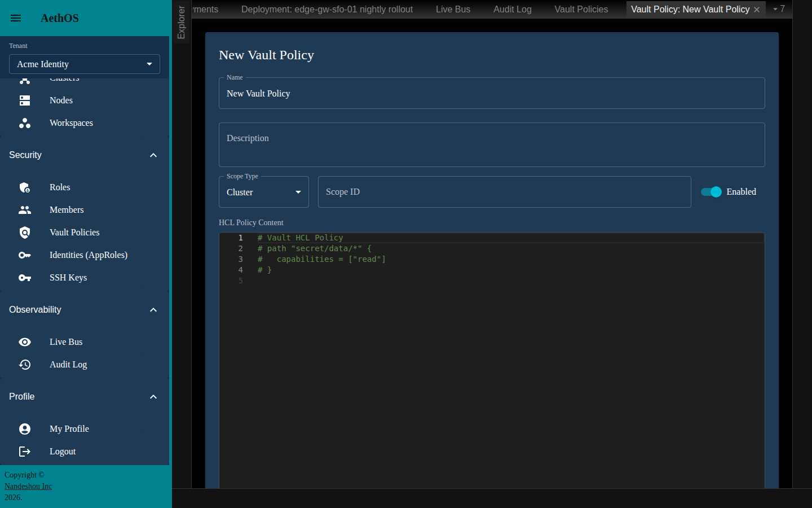This screenshot has width=812, height=508.
Task: Open Members in the sidebar
Action: coord(85,210)
